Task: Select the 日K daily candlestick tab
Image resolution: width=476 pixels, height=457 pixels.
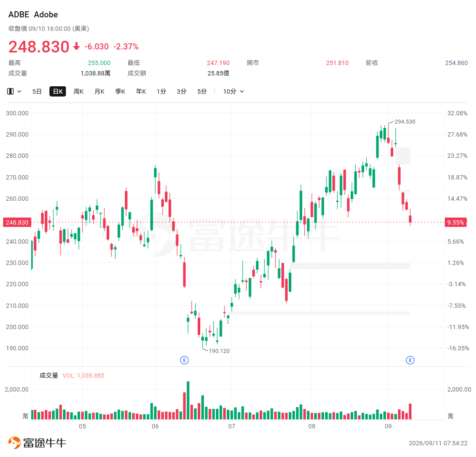Action: 58,91
